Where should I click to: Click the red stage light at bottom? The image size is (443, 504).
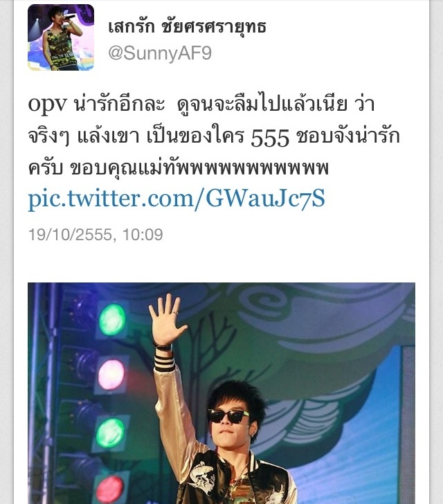pyautogui.click(x=109, y=489)
